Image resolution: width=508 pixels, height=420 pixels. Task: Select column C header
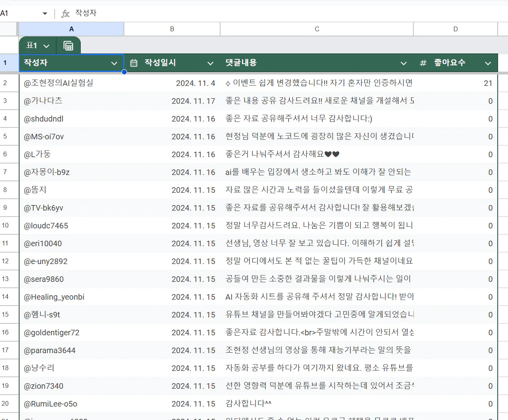point(316,29)
